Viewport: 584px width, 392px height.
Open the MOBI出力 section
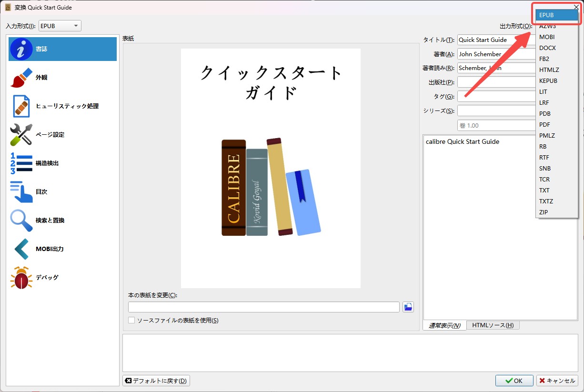tap(62, 249)
